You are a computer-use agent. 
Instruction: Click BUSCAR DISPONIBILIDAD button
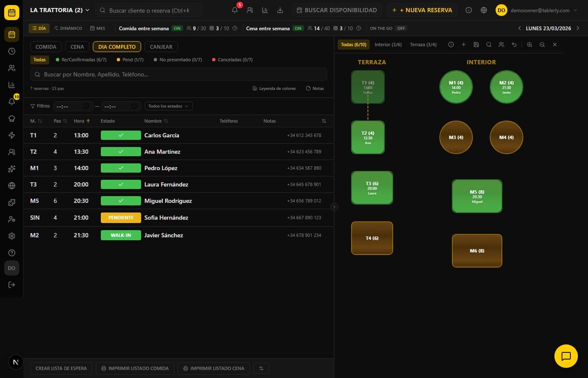[337, 10]
